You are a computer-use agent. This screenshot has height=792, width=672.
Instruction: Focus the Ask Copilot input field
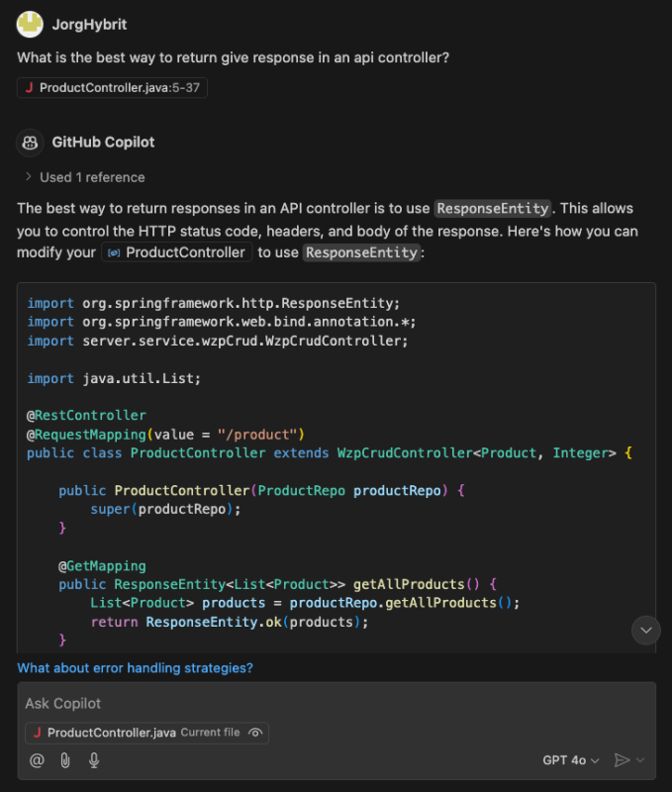coord(336,704)
